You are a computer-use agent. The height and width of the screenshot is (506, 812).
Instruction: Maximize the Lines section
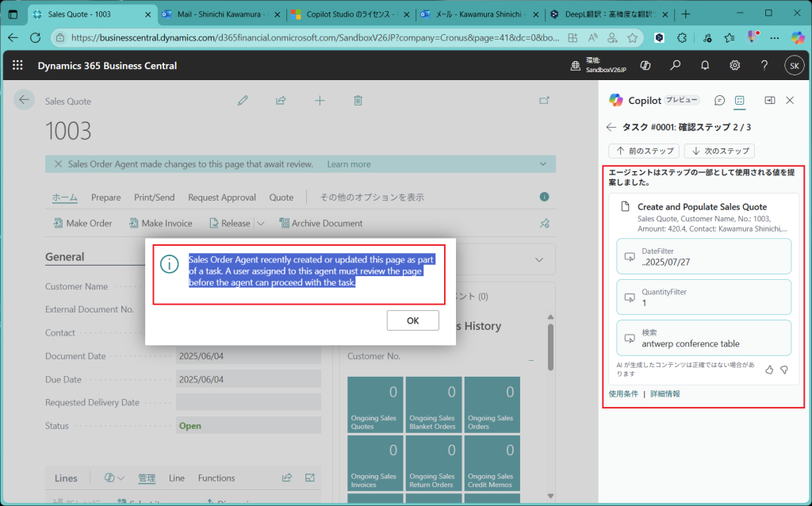pos(310,477)
